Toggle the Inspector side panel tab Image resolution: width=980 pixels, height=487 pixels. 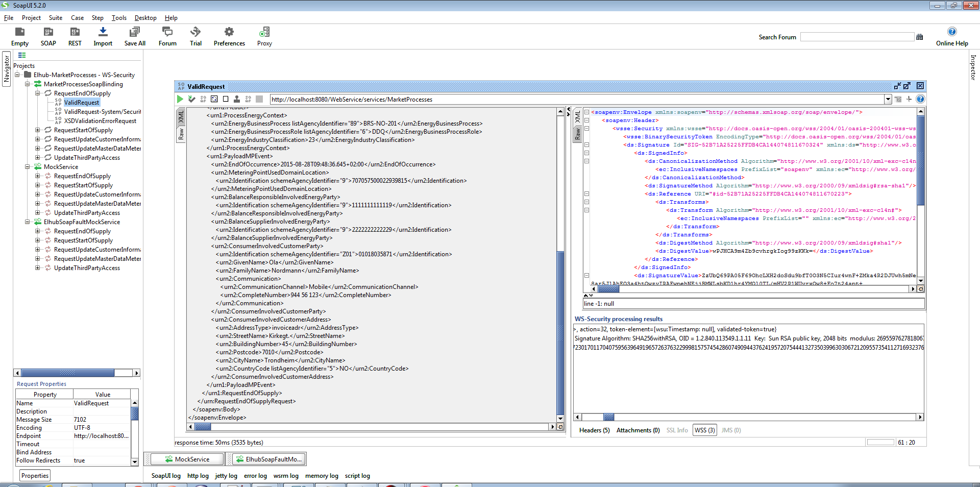(x=973, y=67)
